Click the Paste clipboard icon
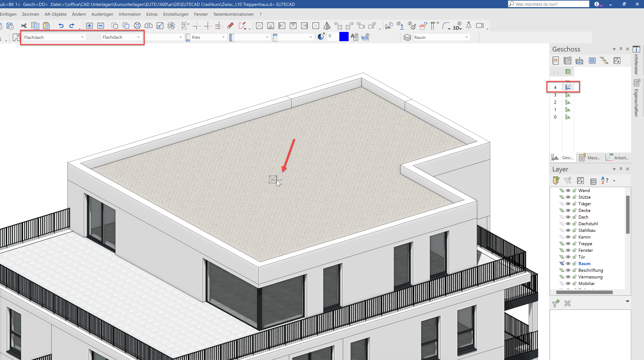The height and width of the screenshot is (360, 644). coord(47,26)
